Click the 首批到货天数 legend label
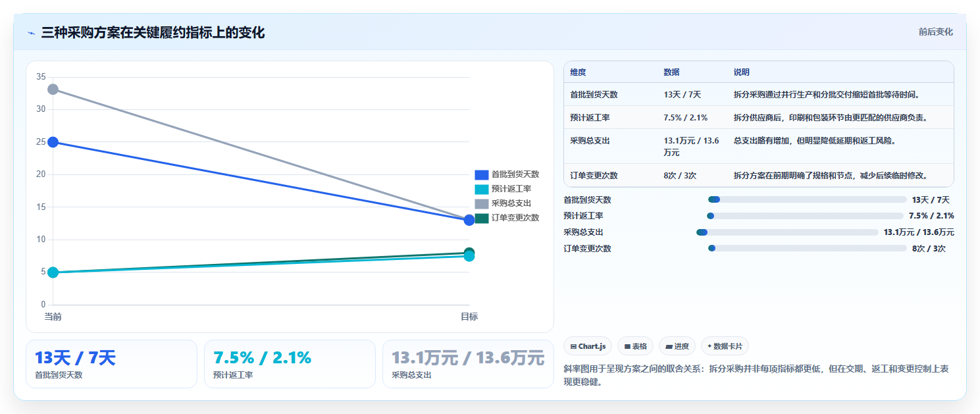 tap(515, 174)
